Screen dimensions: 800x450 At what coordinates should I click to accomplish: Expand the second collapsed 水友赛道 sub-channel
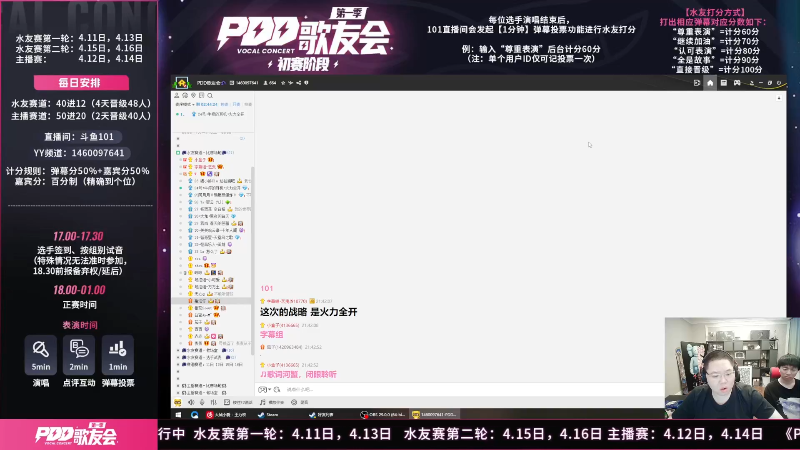coord(178,358)
